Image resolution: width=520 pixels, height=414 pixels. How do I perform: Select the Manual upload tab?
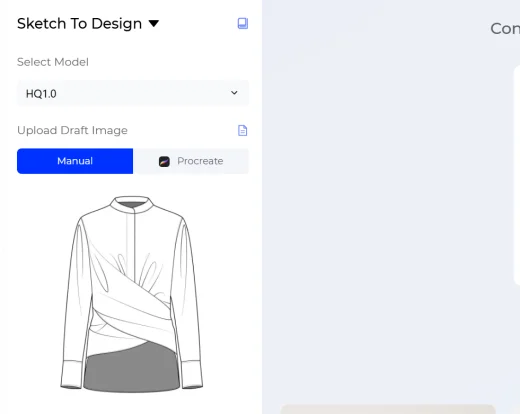75,161
